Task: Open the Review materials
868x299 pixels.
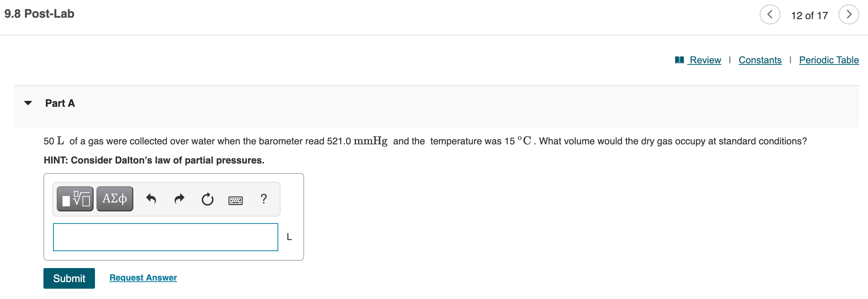Action: coord(705,60)
